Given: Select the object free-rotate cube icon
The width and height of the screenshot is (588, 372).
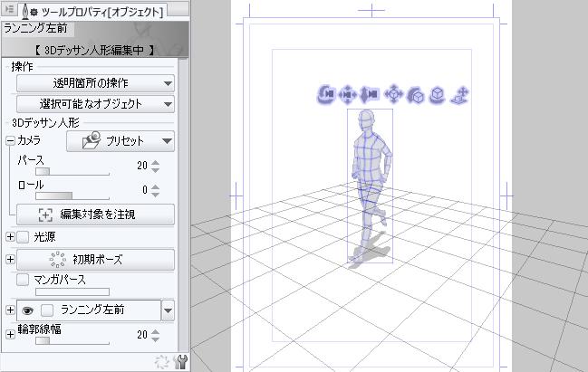Looking at the screenshot, I should click(x=416, y=95).
